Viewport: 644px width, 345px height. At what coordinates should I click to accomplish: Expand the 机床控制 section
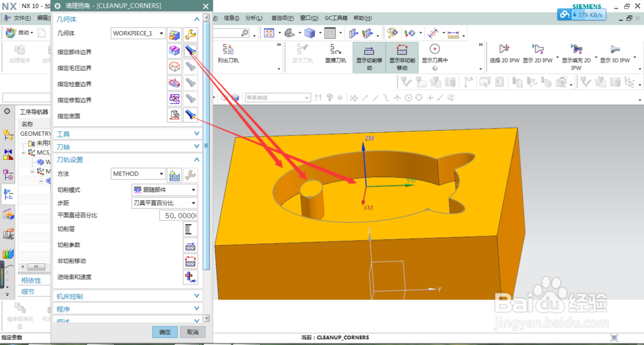[196, 295]
